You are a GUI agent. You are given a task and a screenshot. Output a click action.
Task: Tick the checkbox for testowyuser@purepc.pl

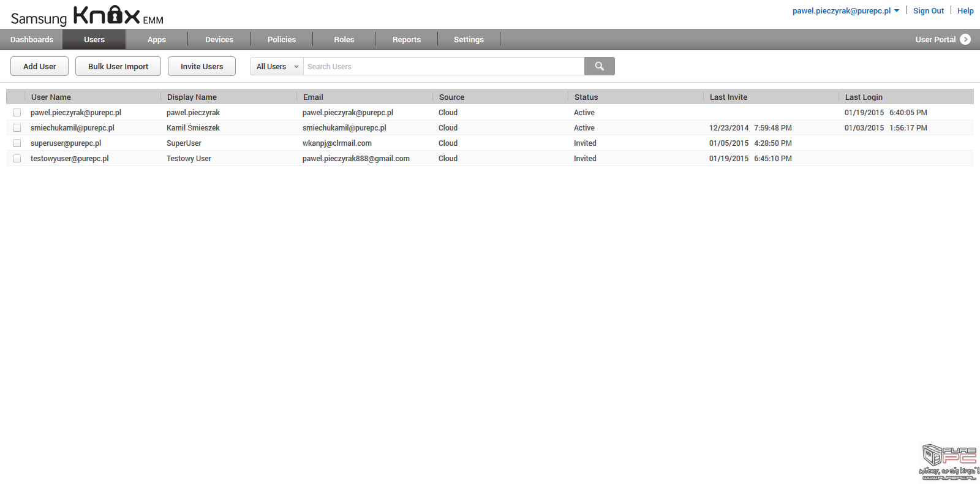(17, 159)
